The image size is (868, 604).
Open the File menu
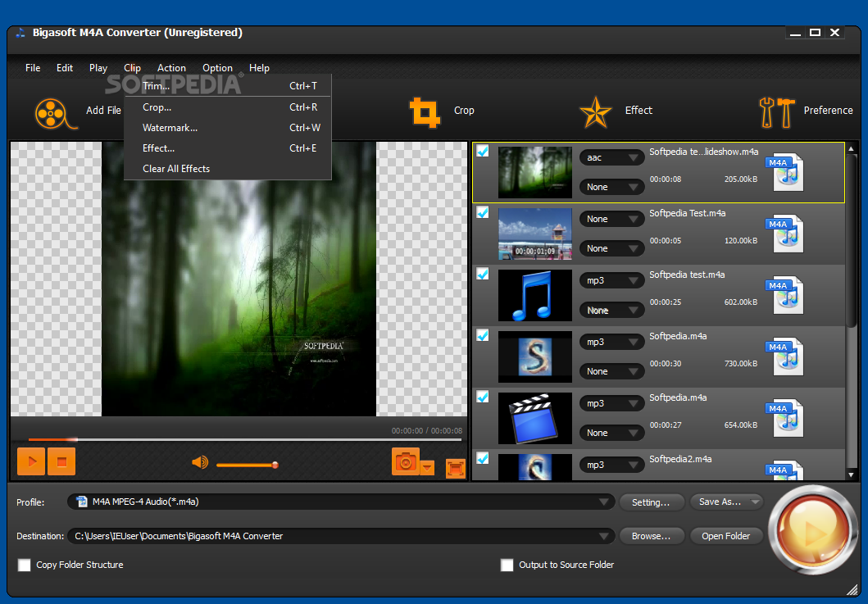(33, 67)
